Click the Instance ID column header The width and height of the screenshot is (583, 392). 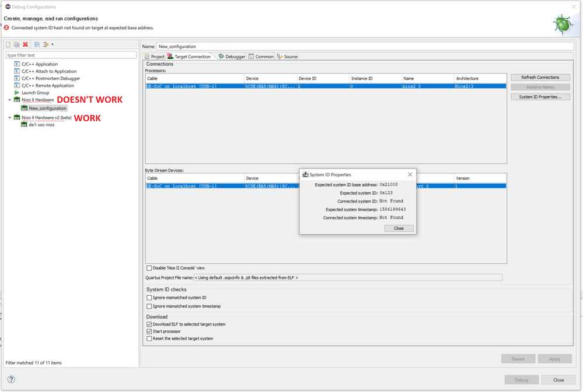pos(375,78)
